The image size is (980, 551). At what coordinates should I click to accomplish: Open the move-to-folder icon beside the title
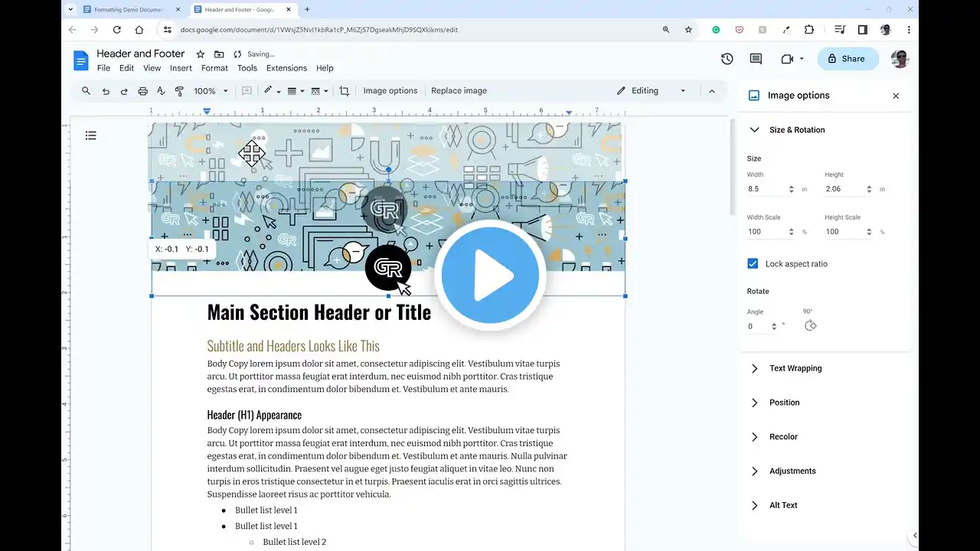(219, 54)
